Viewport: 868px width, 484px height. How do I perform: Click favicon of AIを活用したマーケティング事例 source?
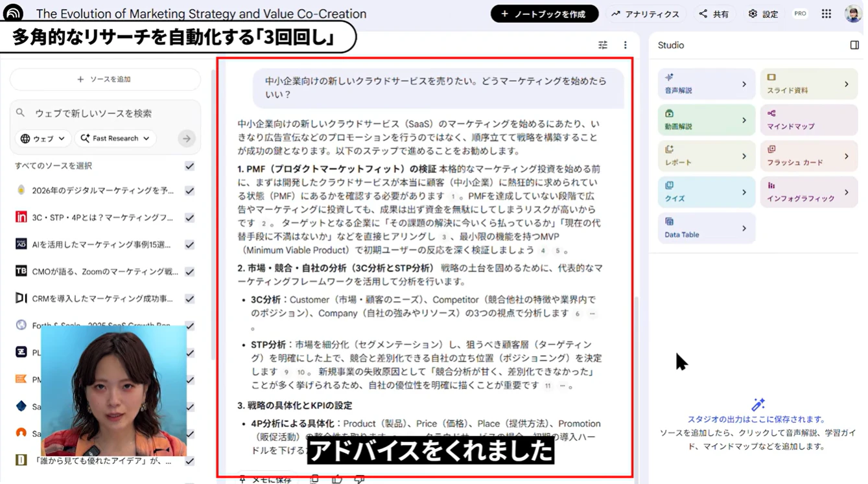(21, 244)
